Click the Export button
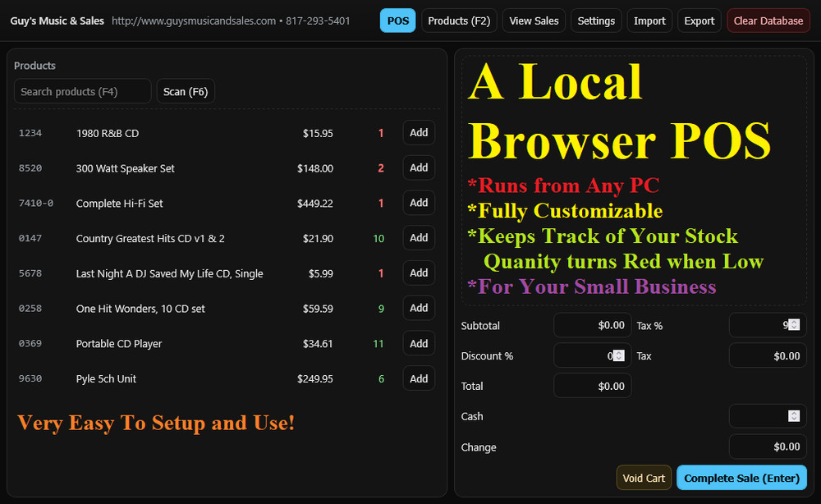This screenshot has width=821, height=504. coord(699,20)
